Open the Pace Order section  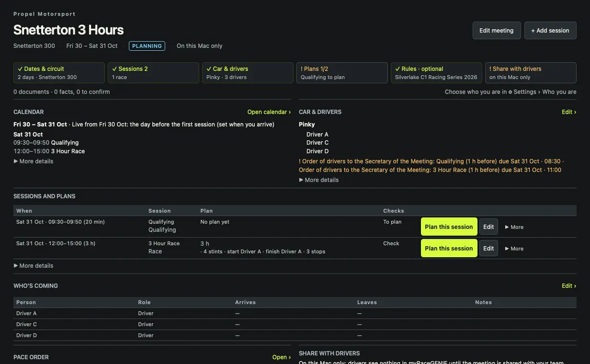coord(282,357)
